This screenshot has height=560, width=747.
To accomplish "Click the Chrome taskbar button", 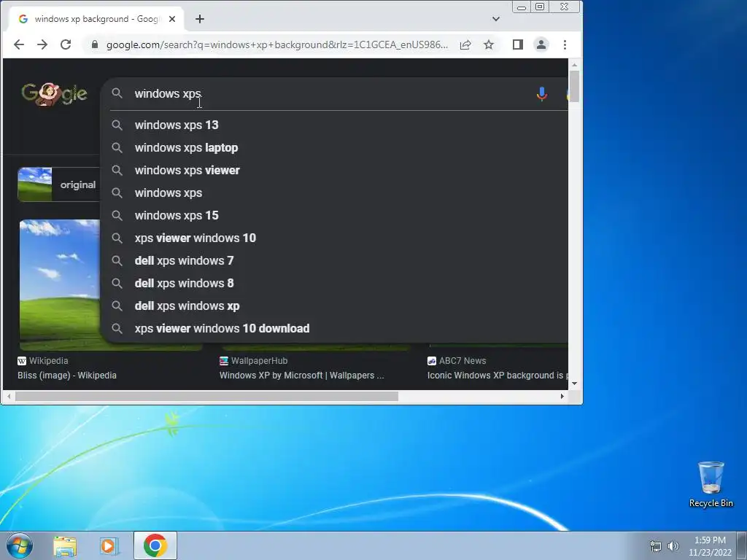I will click(155, 545).
